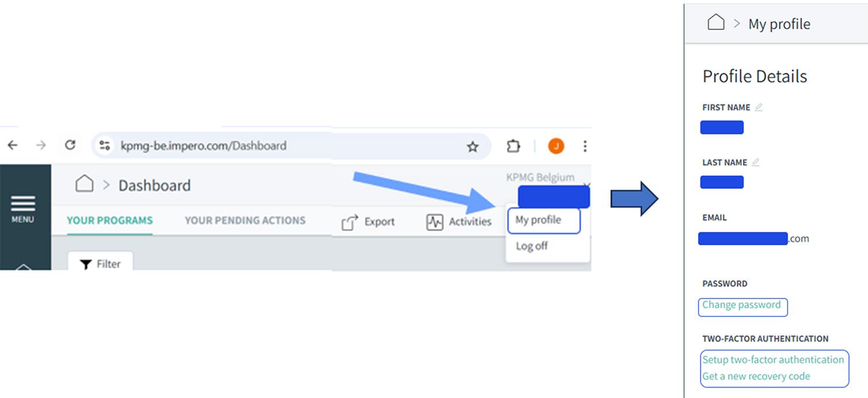The height and width of the screenshot is (398, 868).
Task: Open Activities in the toolbar
Action: [459, 222]
